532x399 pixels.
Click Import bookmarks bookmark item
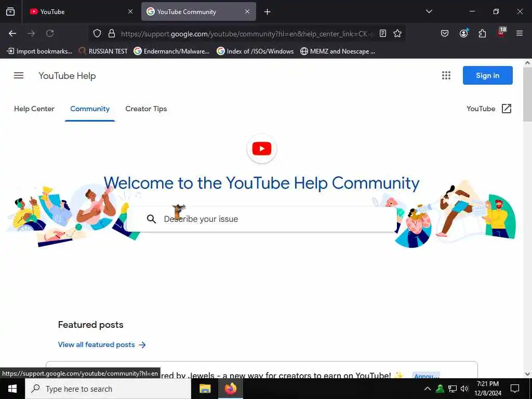click(39, 51)
